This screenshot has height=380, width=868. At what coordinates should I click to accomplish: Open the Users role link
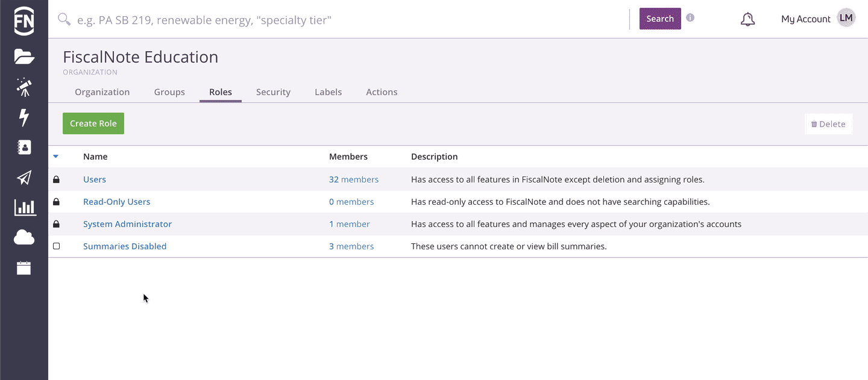[x=95, y=179]
